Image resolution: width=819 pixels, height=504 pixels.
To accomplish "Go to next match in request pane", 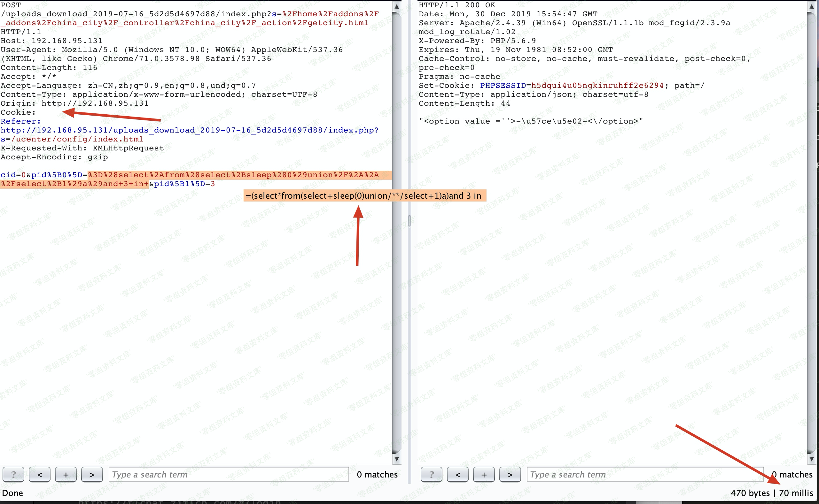I will coord(92,474).
